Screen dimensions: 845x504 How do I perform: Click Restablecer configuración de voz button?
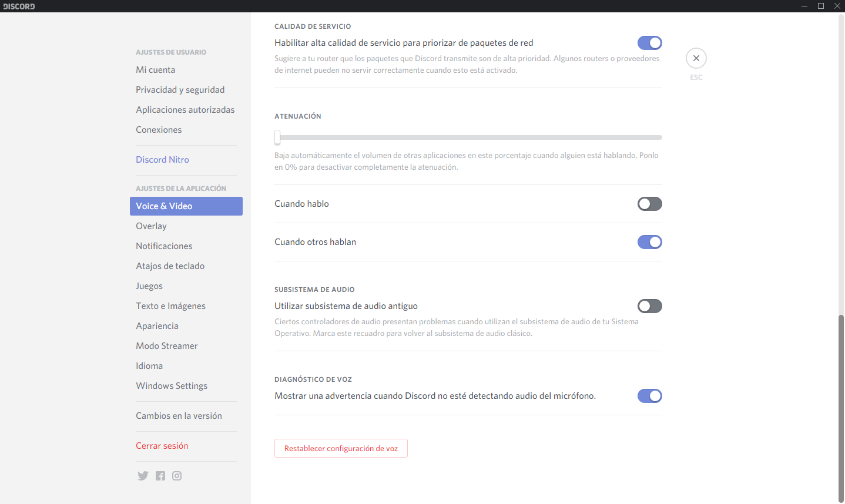(x=341, y=448)
